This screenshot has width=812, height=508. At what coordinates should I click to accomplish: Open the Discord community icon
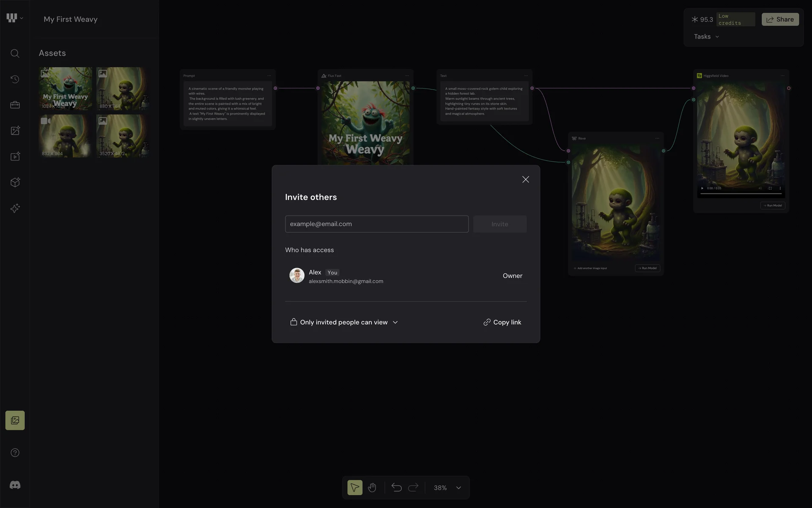coord(15,485)
